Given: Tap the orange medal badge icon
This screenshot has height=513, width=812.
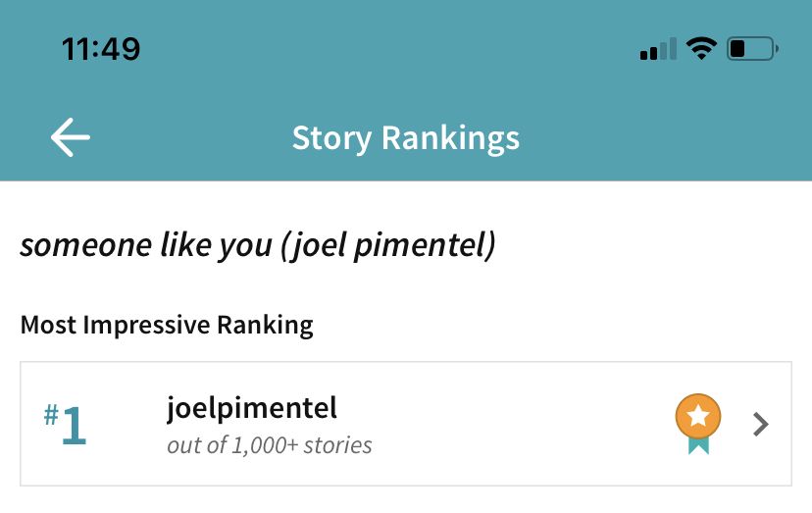Looking at the screenshot, I should (x=697, y=417).
